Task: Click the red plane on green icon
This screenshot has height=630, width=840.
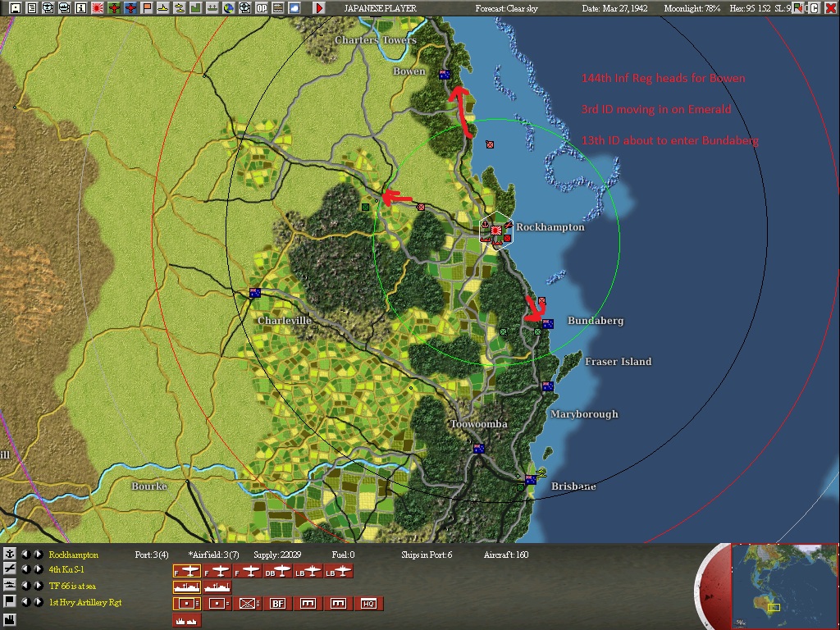Action: (x=113, y=8)
